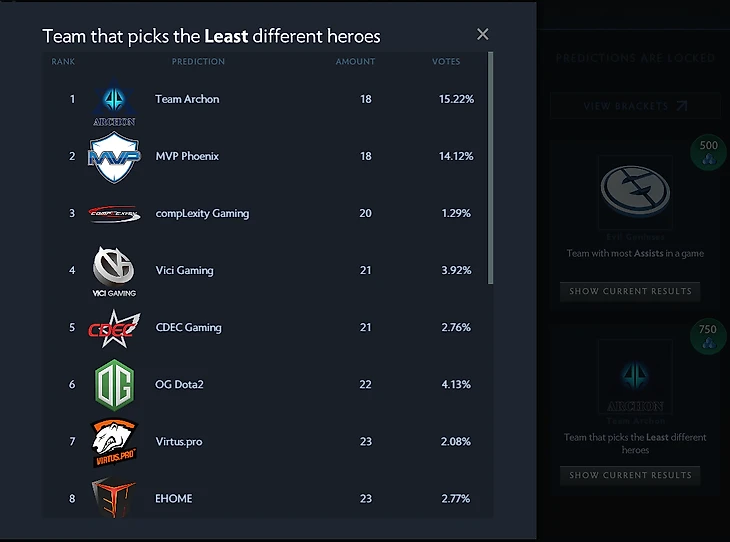Click the CDEC Gaming logo
Viewport: 730px width, 542px height.
(113, 327)
